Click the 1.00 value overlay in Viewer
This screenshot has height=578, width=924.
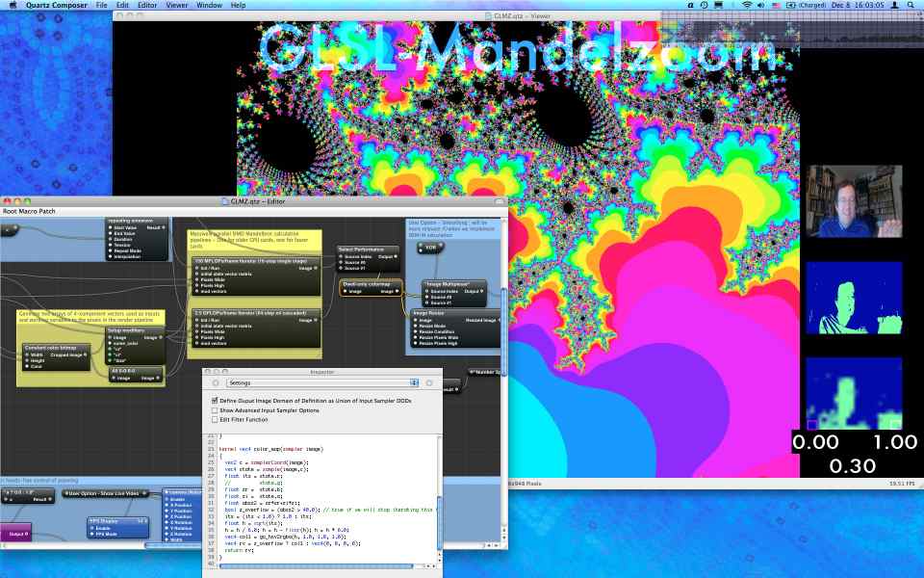[x=894, y=442]
